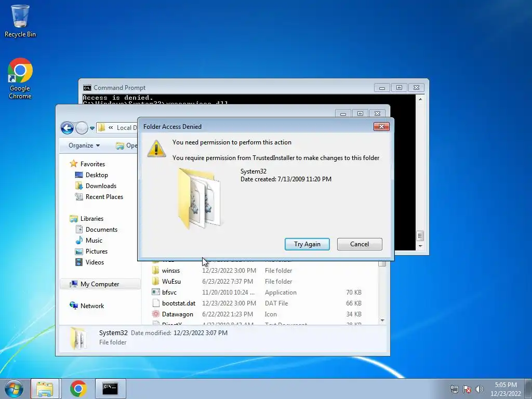Image resolution: width=532 pixels, height=399 pixels.
Task: Click the taskbar clock showing 5:05 PM
Action: click(x=506, y=389)
